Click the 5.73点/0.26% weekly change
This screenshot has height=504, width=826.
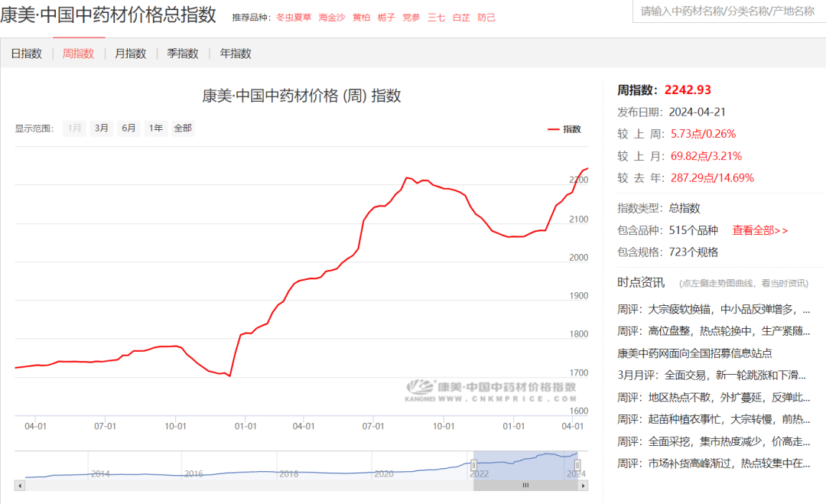click(x=703, y=134)
